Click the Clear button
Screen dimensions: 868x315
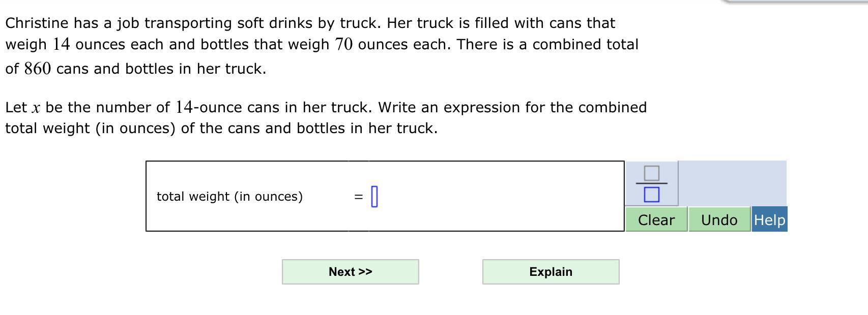click(x=656, y=219)
